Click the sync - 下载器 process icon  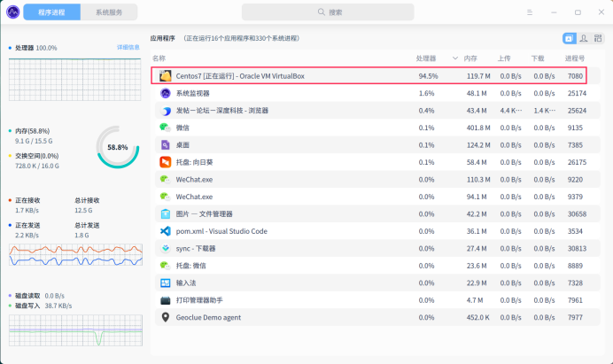pyautogui.click(x=166, y=248)
